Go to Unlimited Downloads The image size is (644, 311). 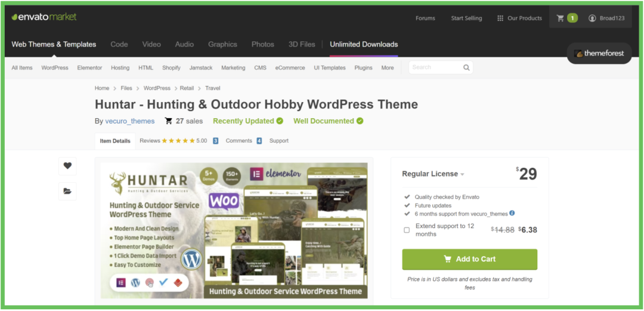click(364, 44)
